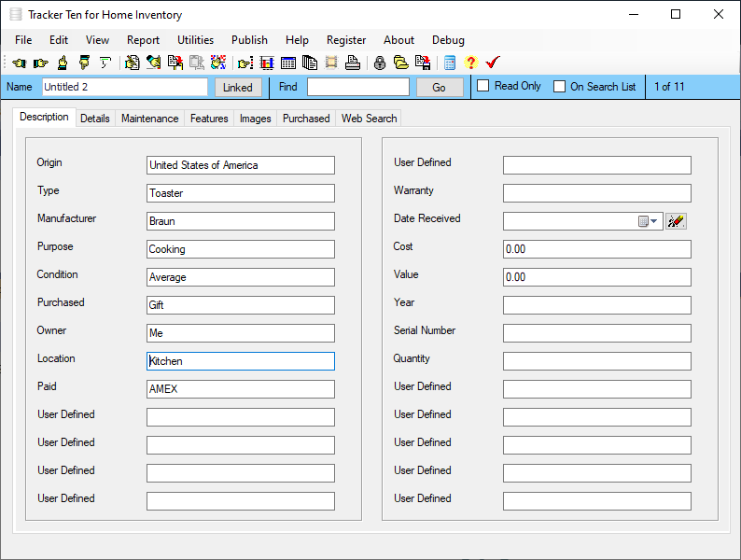Click the padlock icon in toolbar

[x=380, y=63]
